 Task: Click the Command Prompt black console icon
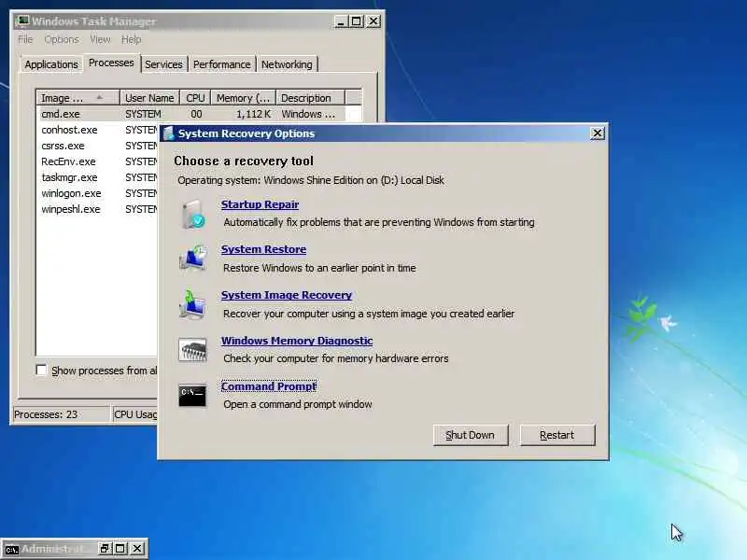(192, 396)
